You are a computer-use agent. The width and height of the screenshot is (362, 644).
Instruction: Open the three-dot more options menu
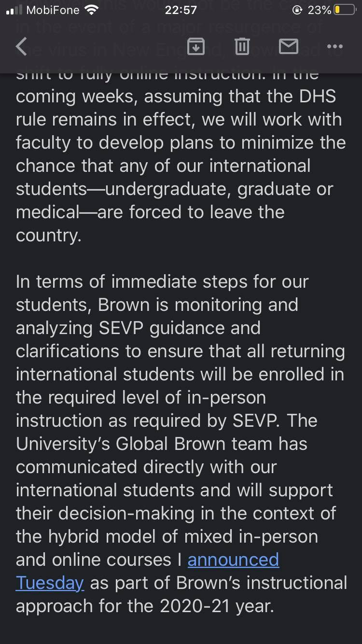coord(334,47)
